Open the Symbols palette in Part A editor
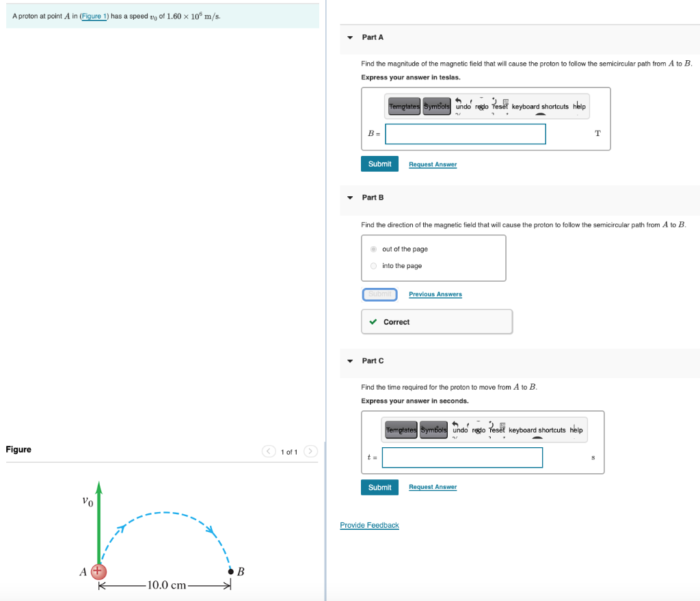Viewport: 700px width, 601px height. click(x=436, y=106)
